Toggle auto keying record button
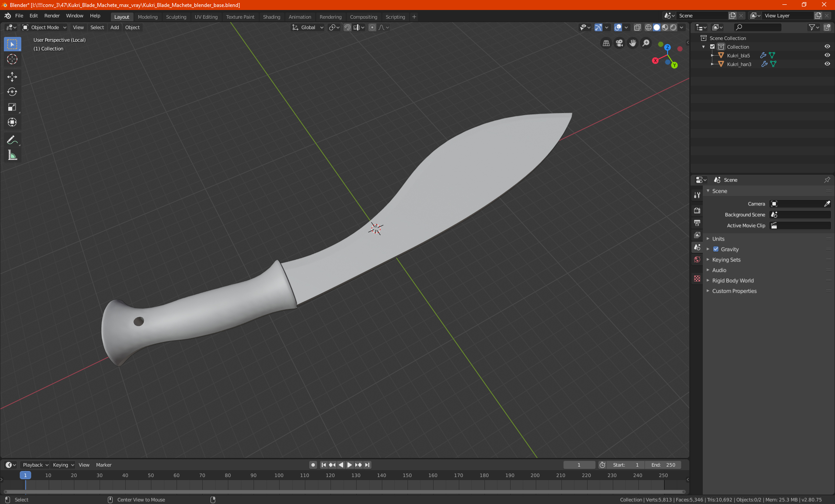The image size is (835, 504). (313, 465)
